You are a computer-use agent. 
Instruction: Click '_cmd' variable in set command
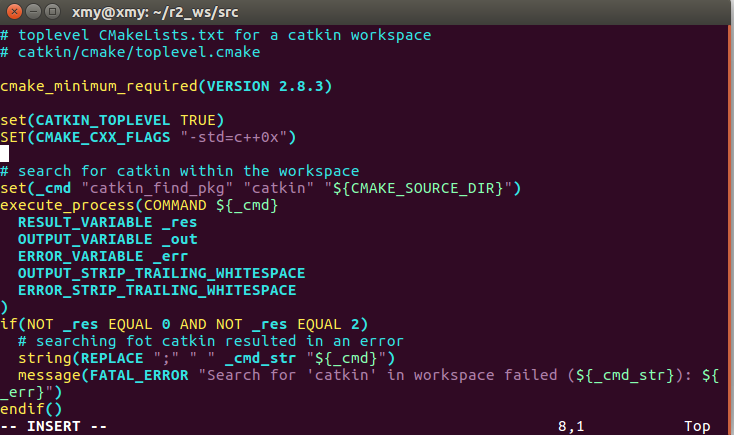tap(53, 188)
